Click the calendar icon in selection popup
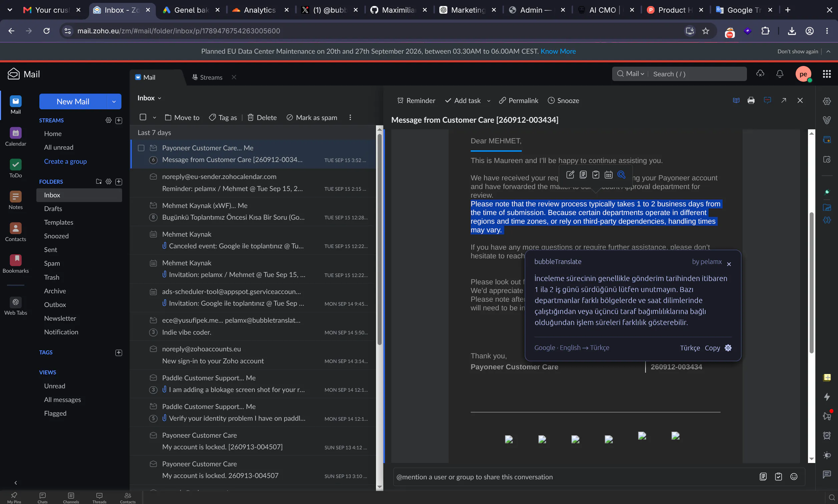 [x=608, y=175]
